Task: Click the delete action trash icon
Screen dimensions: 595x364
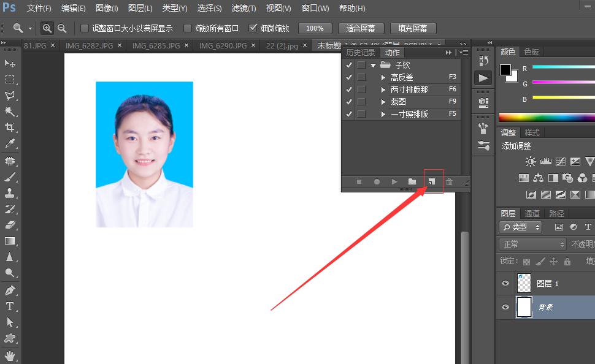Action: click(449, 181)
